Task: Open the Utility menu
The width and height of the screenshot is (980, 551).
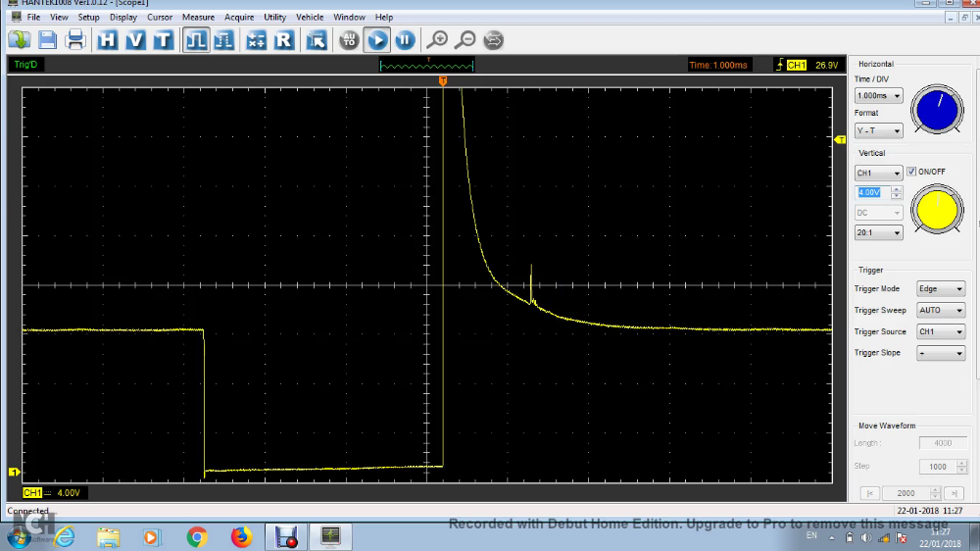Action: (x=274, y=17)
